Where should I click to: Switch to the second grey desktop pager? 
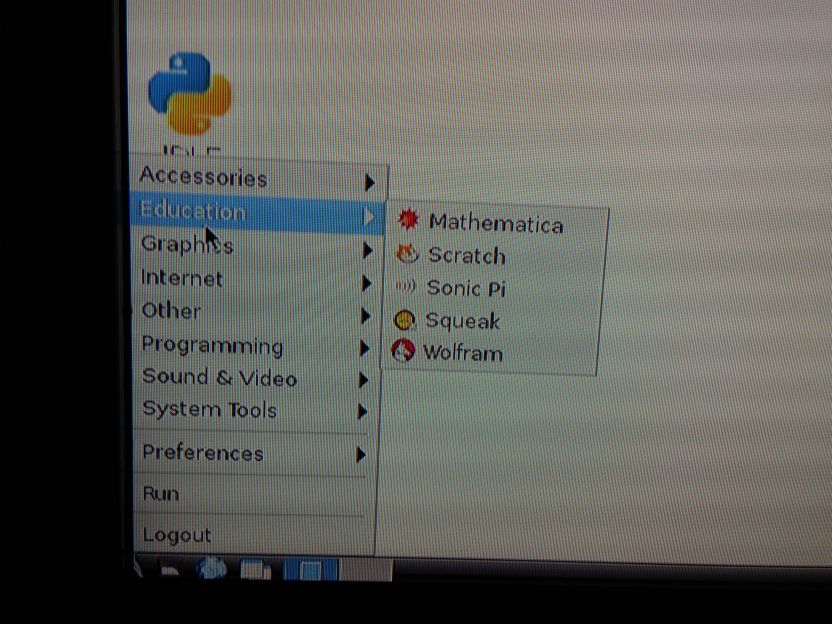(366, 570)
